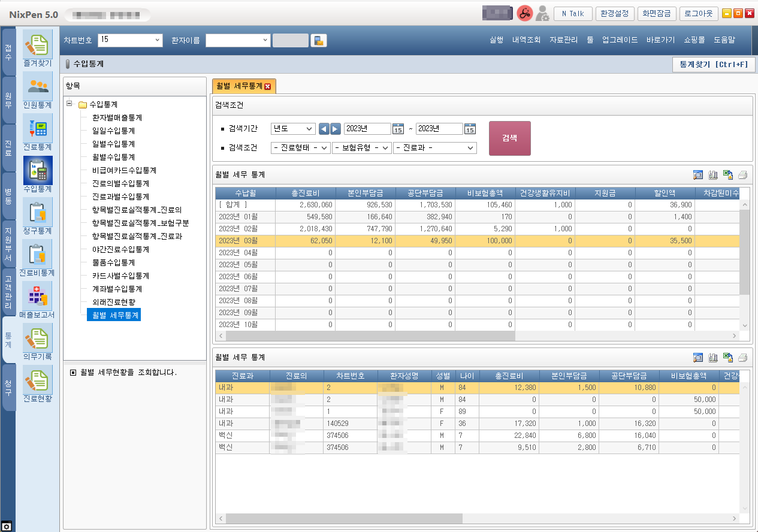Open the 진료과 filter dropdown

[434, 147]
